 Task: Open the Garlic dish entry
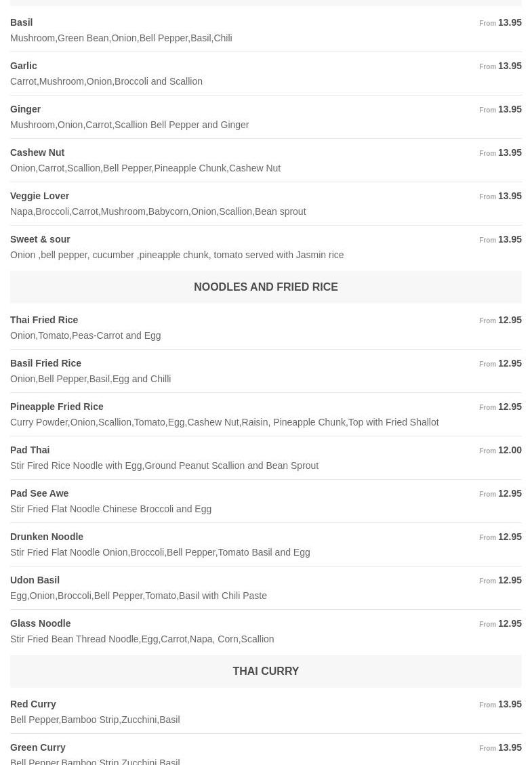(24, 66)
